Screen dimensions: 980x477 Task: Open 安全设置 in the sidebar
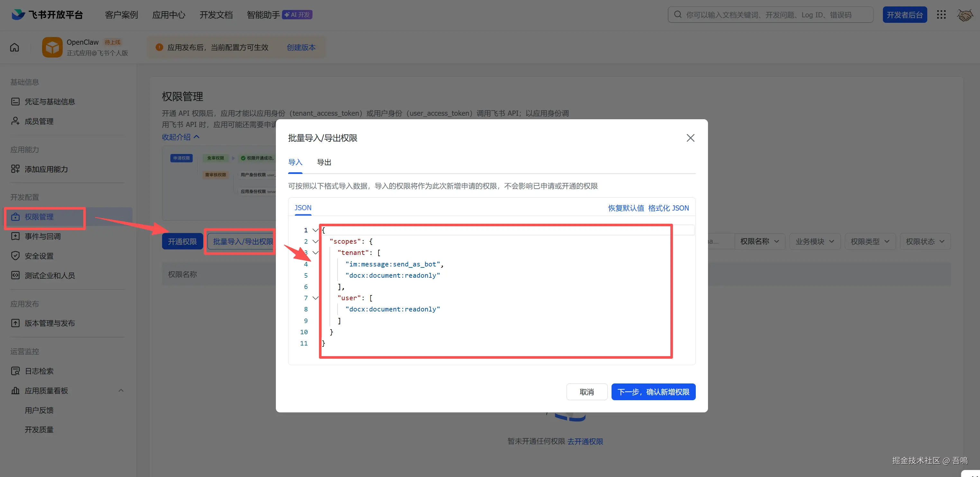(39, 256)
